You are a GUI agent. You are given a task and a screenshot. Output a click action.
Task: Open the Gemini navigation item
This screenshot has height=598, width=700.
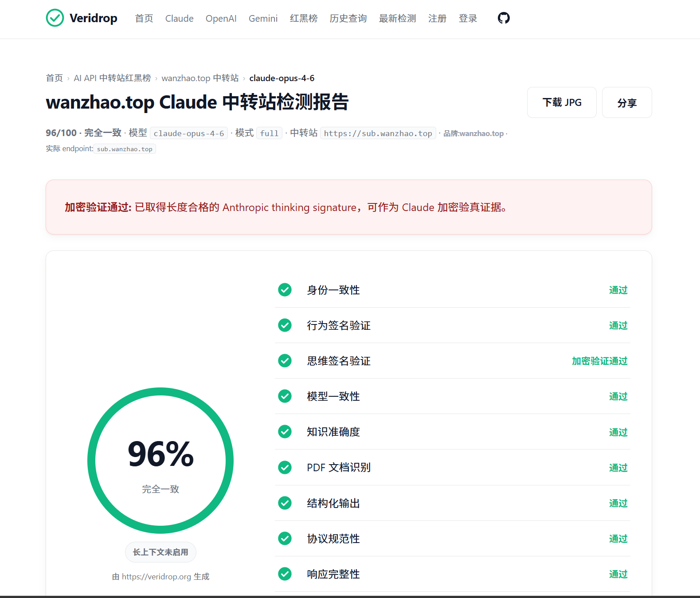[x=263, y=19]
